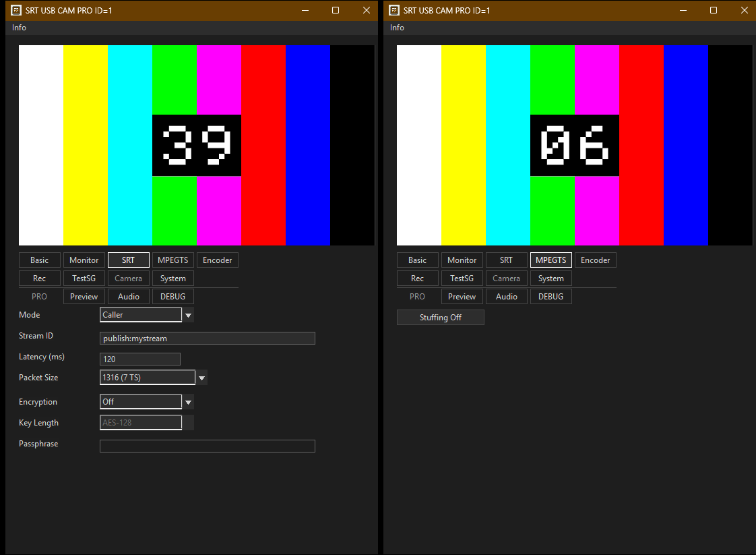Click the PRO label in left window

click(x=40, y=297)
